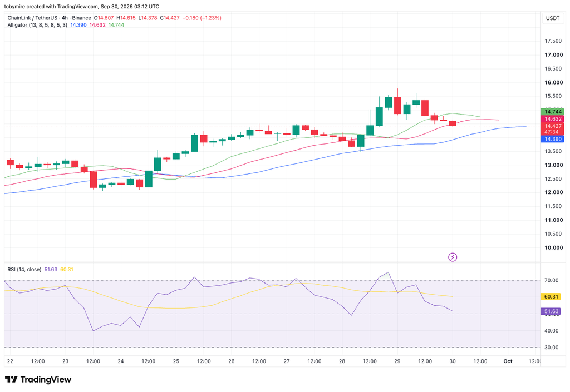
Task: Click the pink 14.632 price axis label
Action: pyautogui.click(x=553, y=119)
